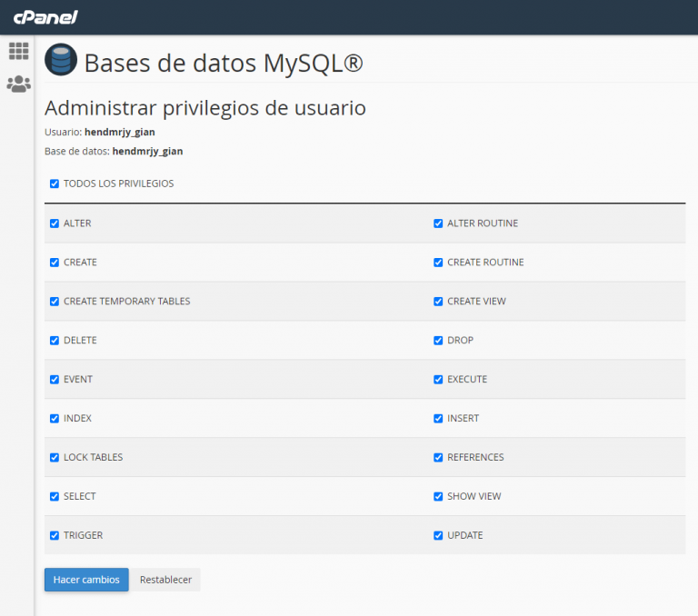Toggle the EXECUTE privilege checkbox
The image size is (698, 616).
(x=438, y=380)
